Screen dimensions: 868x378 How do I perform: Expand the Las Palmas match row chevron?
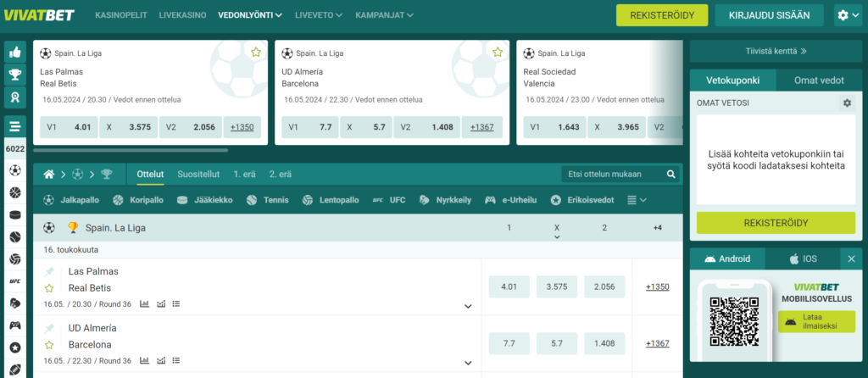[467, 306]
